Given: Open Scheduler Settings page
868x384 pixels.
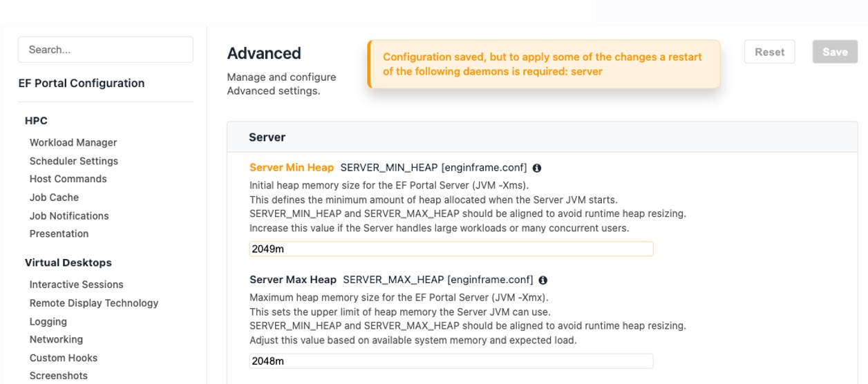Looking at the screenshot, I should point(74,161).
